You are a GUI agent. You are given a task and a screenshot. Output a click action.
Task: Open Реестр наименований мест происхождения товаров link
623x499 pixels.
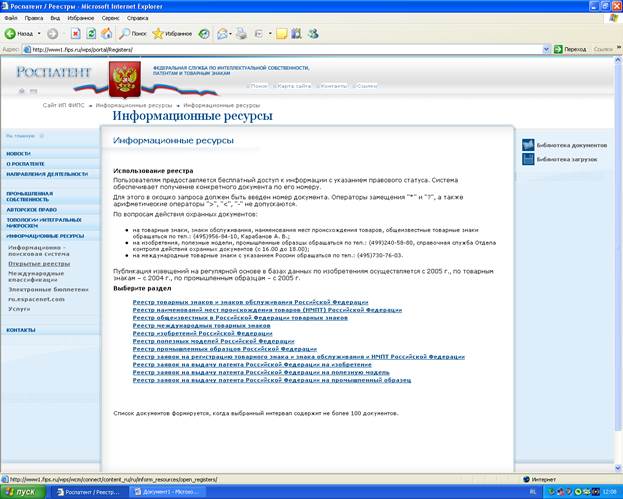(x=267, y=310)
